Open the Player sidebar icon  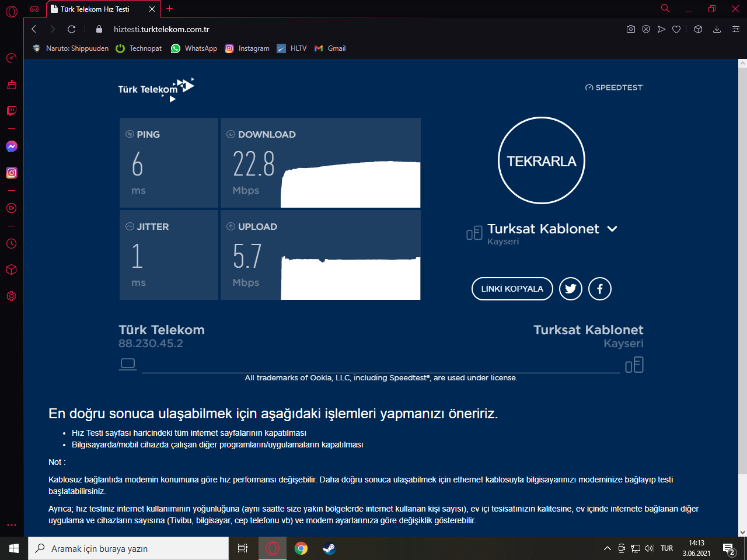click(11, 208)
